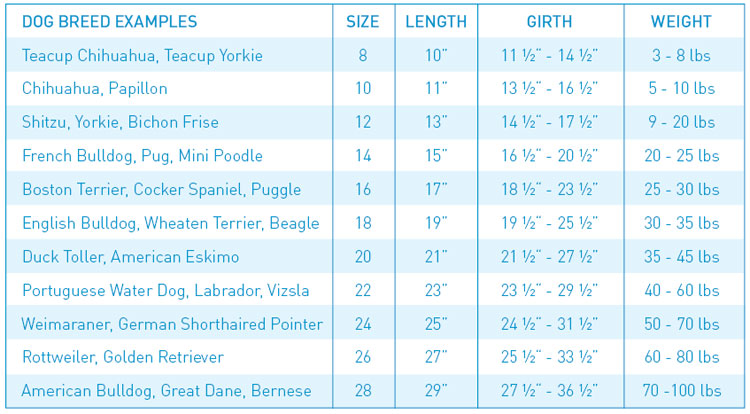Click the LENGTH column header
Image resolution: width=750 pixels, height=414 pixels.
(x=436, y=21)
